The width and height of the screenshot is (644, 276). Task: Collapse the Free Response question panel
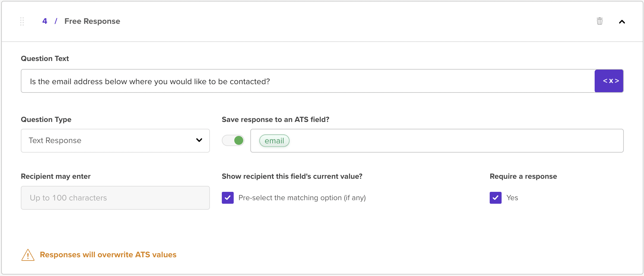click(x=622, y=22)
